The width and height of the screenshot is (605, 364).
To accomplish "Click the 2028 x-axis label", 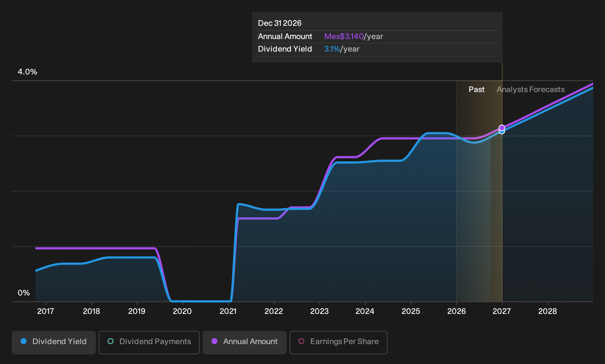I will click(548, 311).
